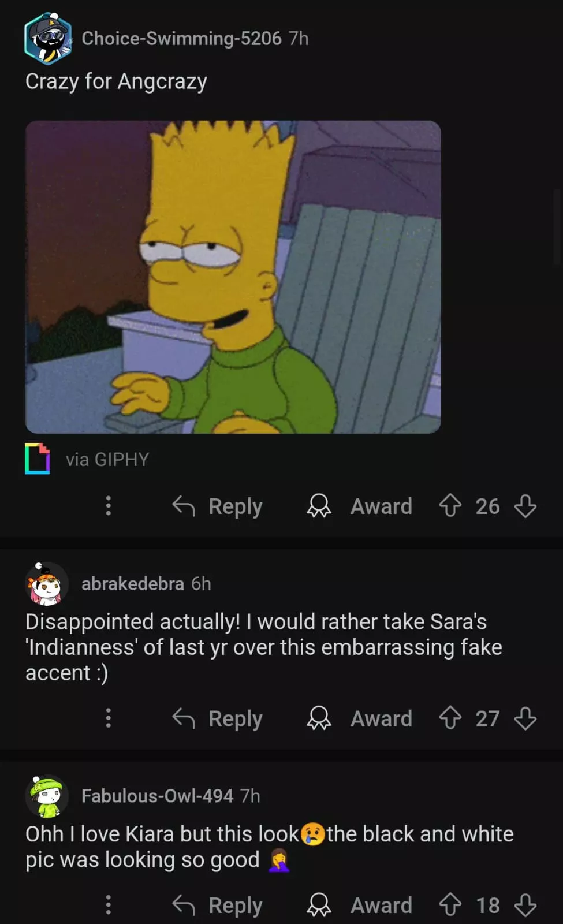Give Award to the Bart Simpson GIF comment
Image resolution: width=563 pixels, height=924 pixels.
pyautogui.click(x=359, y=506)
